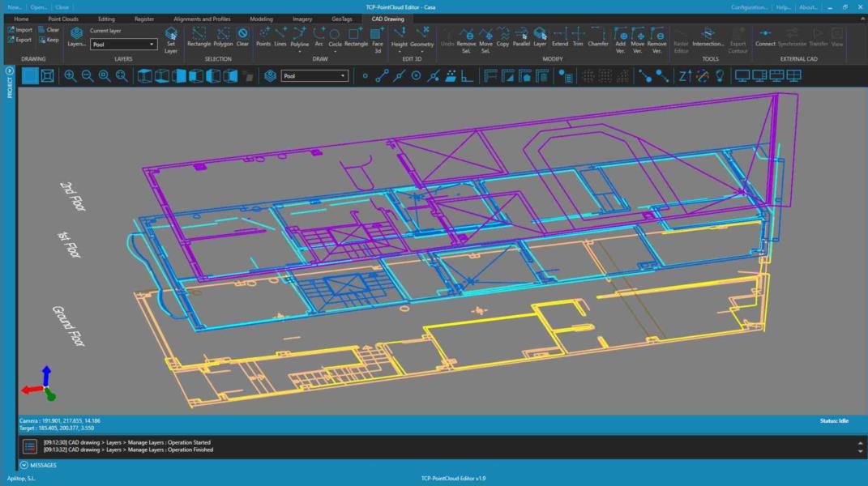The width and height of the screenshot is (868, 486).
Task: Toggle the light bulb lighting icon
Action: click(x=719, y=75)
